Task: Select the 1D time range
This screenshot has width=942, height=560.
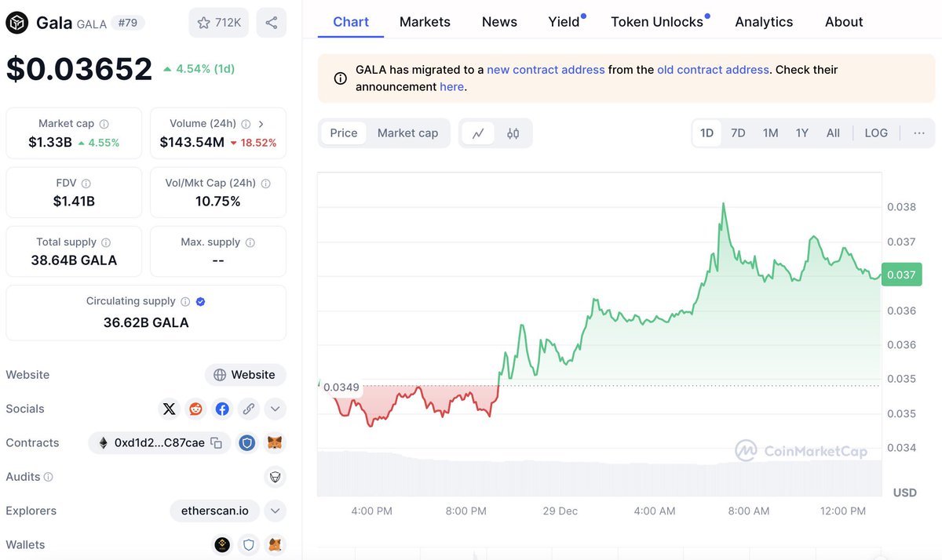Action: pos(706,133)
